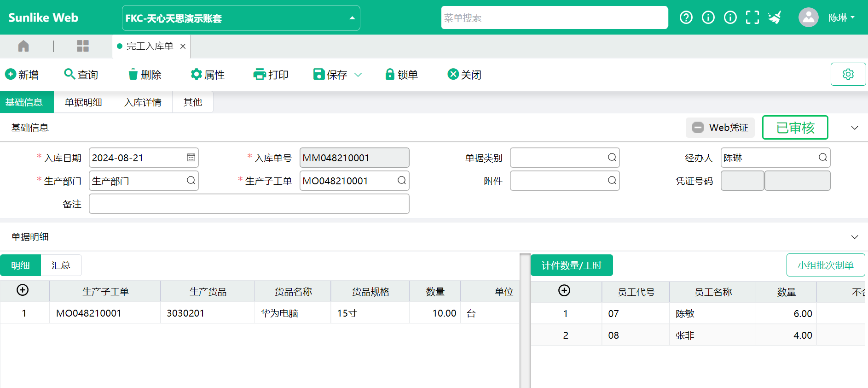Click the help question mark icon

pyautogui.click(x=686, y=18)
